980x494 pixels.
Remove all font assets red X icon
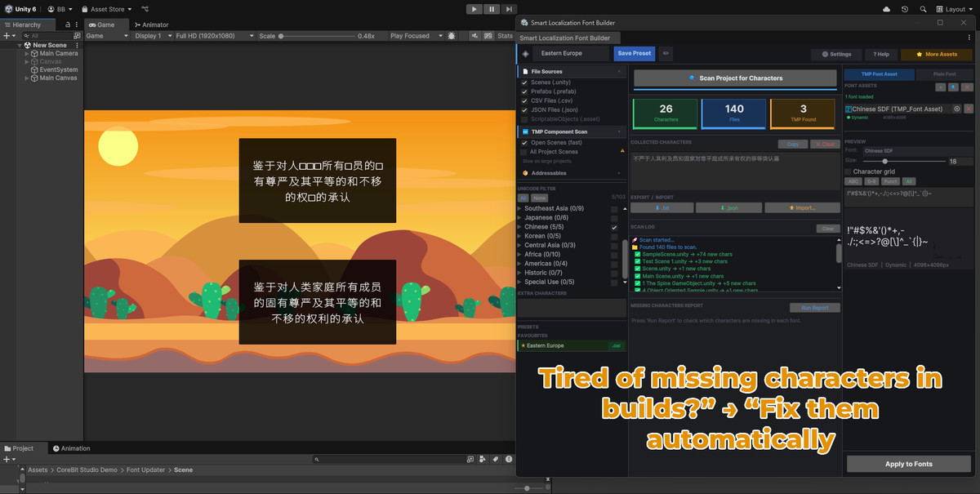(x=968, y=87)
